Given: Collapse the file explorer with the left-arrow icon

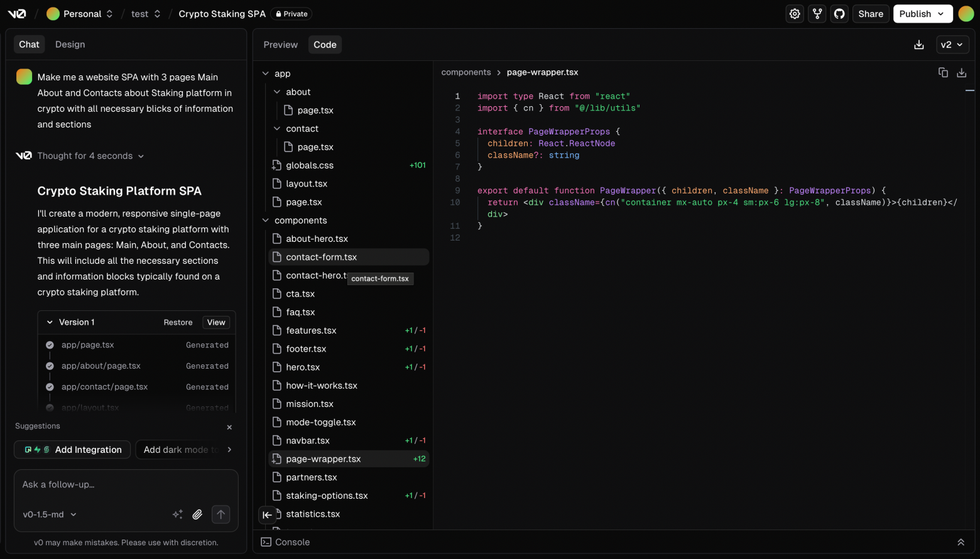Looking at the screenshot, I should [267, 514].
